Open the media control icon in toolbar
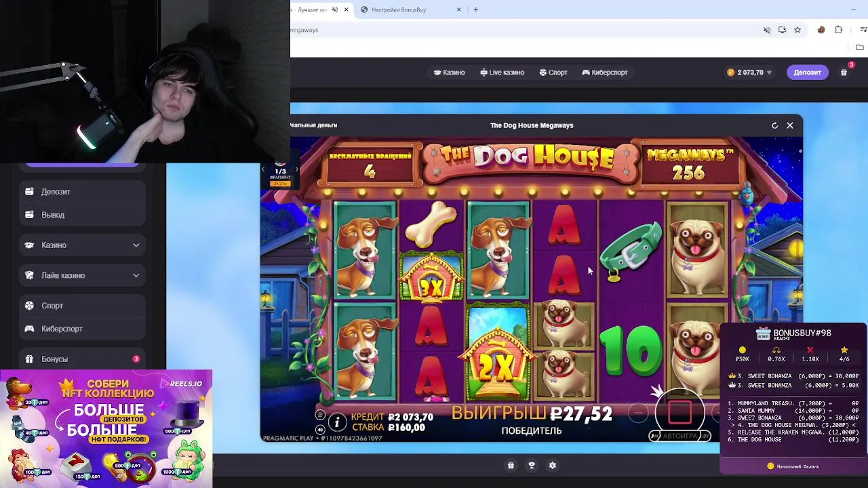The width and height of the screenshot is (868, 488). coord(863,30)
